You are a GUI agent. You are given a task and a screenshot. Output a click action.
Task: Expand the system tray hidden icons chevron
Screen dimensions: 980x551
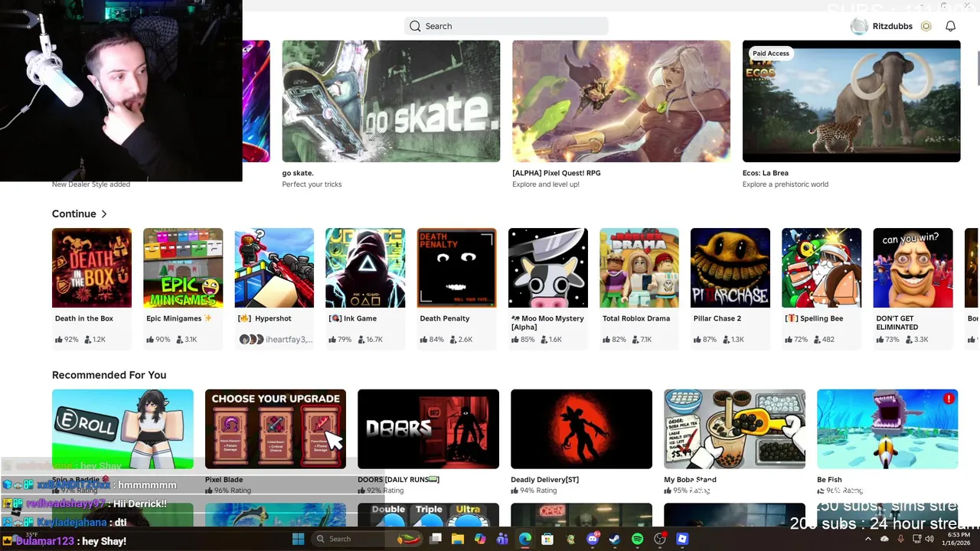[868, 539]
